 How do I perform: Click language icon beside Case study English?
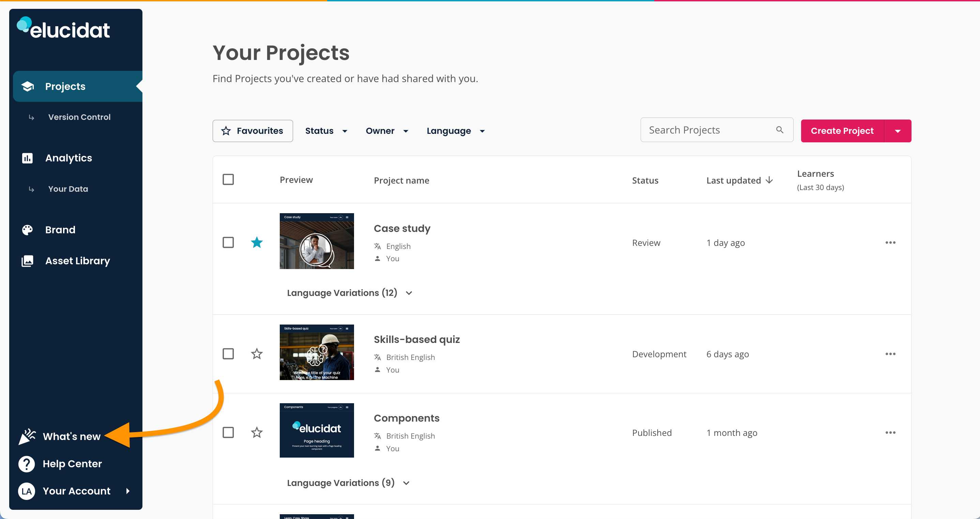click(x=378, y=246)
